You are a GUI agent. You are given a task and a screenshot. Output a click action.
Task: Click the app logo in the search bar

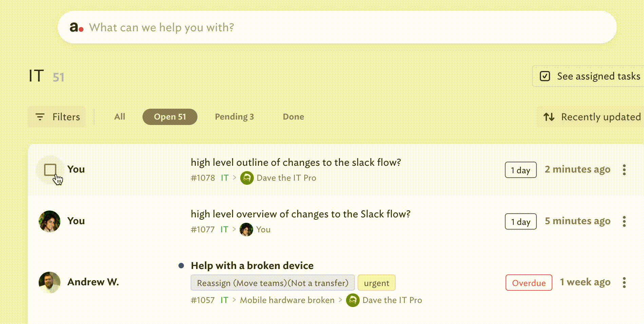coord(77,27)
